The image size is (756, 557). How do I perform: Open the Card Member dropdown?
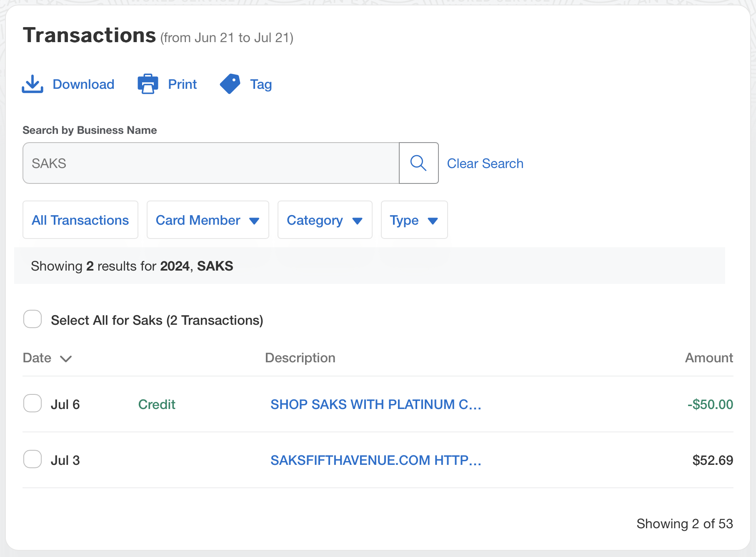click(208, 220)
